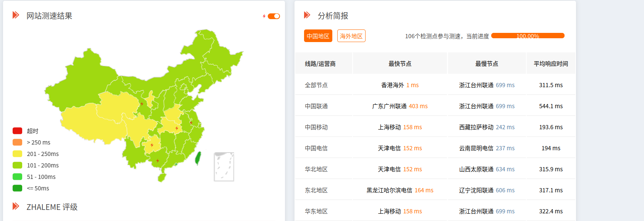Click the dark green <= 50ms legend swatch
The image size is (644, 221).
[18, 188]
